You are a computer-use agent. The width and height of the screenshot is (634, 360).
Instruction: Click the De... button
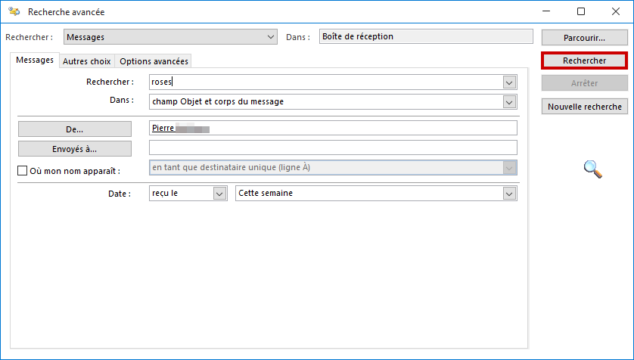coord(75,129)
